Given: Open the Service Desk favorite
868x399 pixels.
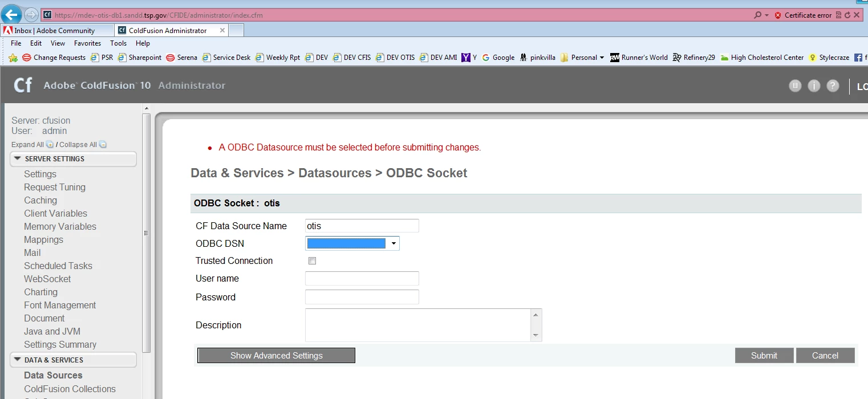Looking at the screenshot, I should [226, 58].
